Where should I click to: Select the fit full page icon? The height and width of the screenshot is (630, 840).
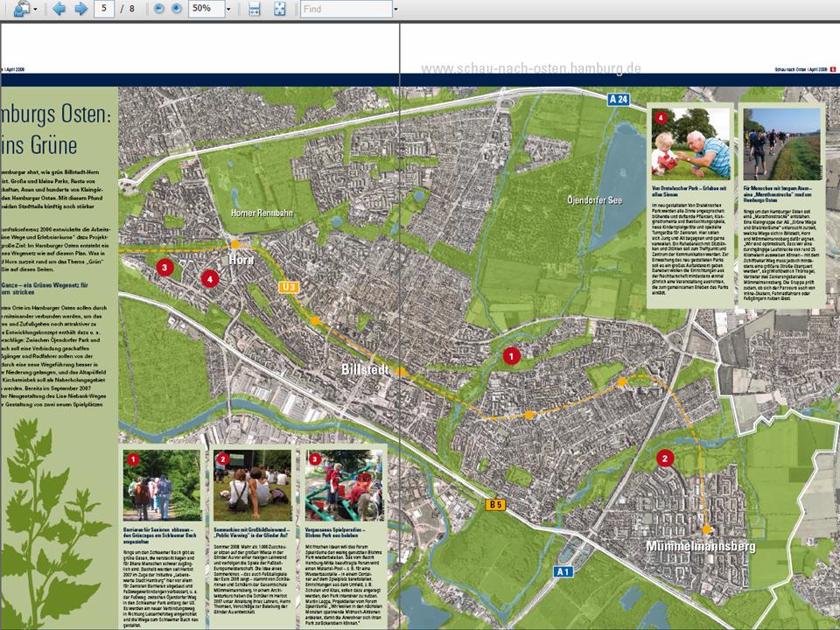pyautogui.click(x=279, y=9)
